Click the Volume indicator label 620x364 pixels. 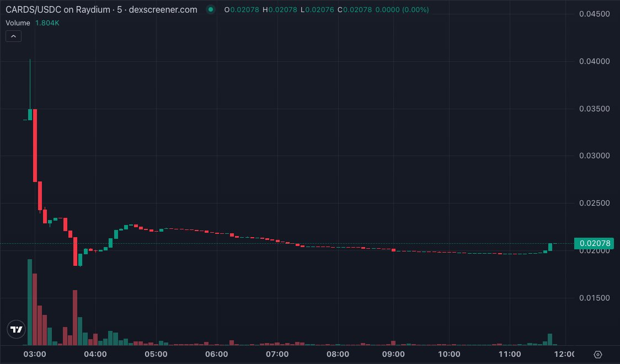(18, 23)
